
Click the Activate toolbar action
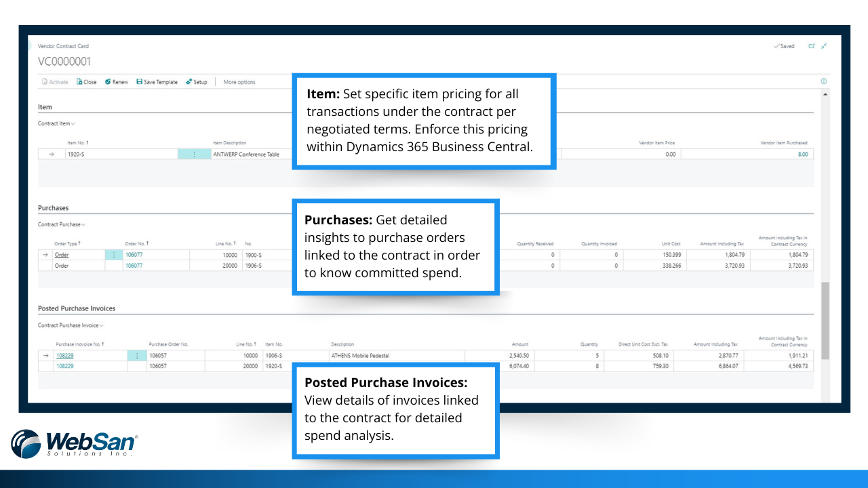point(55,82)
